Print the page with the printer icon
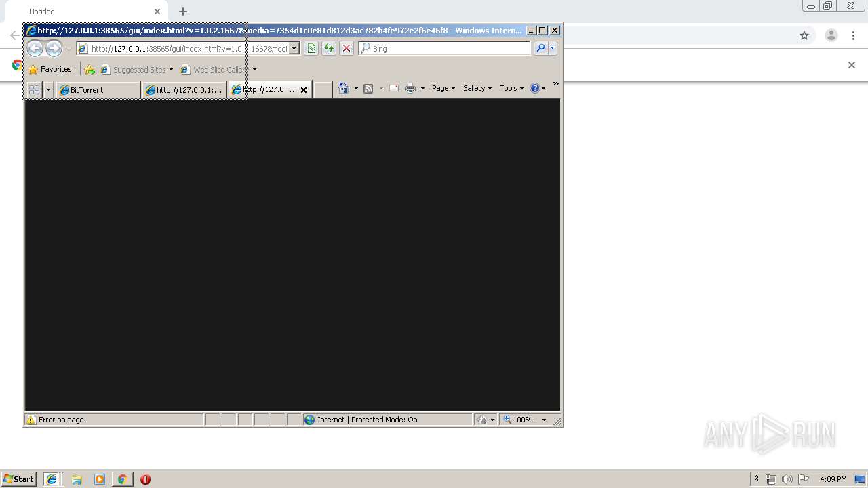This screenshot has height=488, width=868. coord(410,88)
